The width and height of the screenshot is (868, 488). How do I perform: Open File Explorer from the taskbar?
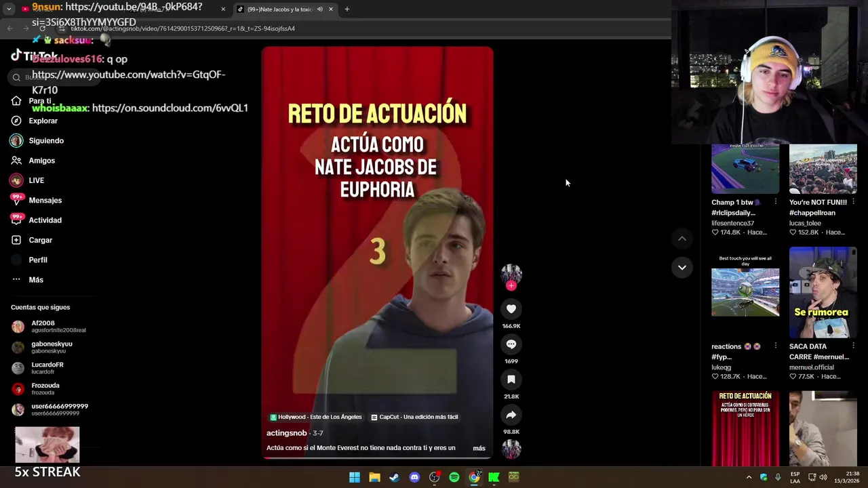point(374,477)
